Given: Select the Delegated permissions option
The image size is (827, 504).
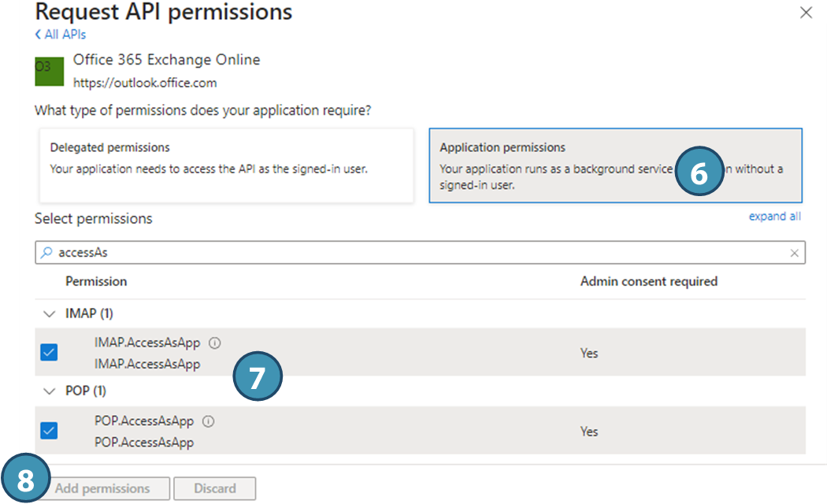Looking at the screenshot, I should tap(224, 166).
